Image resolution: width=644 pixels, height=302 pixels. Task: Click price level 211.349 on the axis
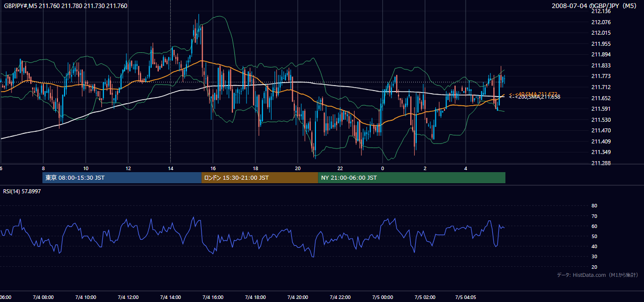click(x=601, y=152)
